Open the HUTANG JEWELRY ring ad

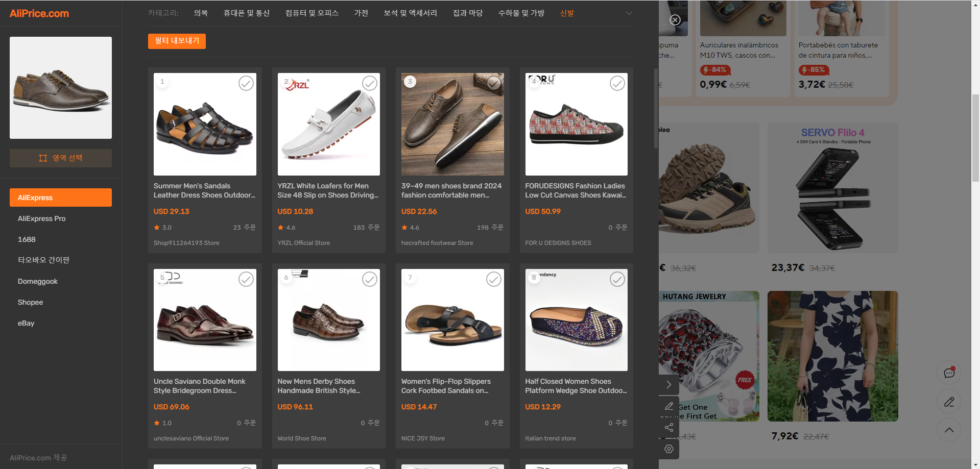coord(709,356)
